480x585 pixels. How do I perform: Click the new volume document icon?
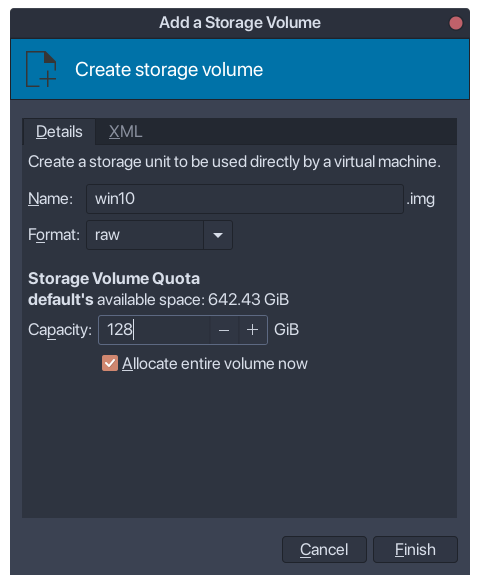click(x=41, y=69)
